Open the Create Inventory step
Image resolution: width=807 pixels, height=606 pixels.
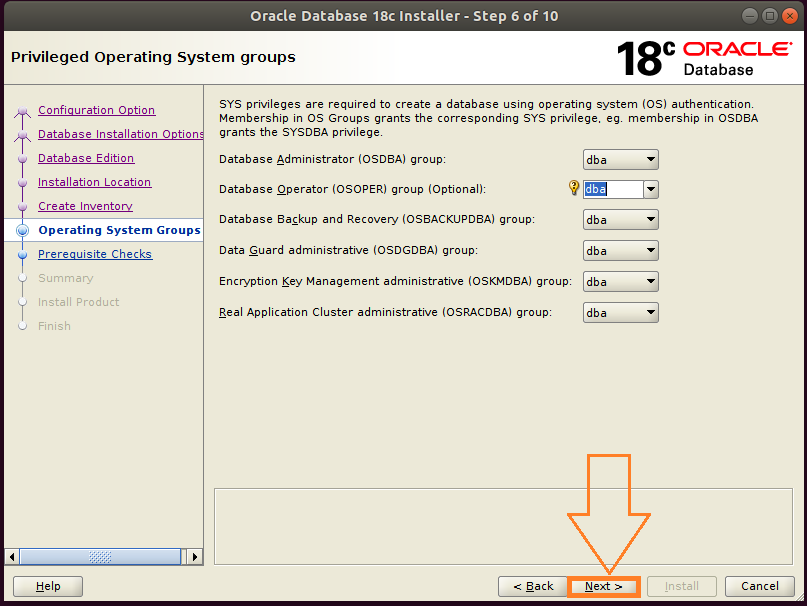click(x=85, y=206)
